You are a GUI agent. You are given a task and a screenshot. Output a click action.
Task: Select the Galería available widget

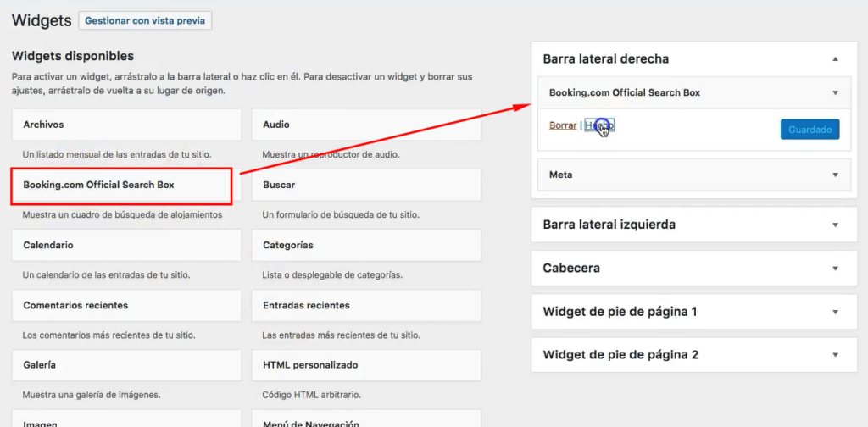[x=127, y=366]
